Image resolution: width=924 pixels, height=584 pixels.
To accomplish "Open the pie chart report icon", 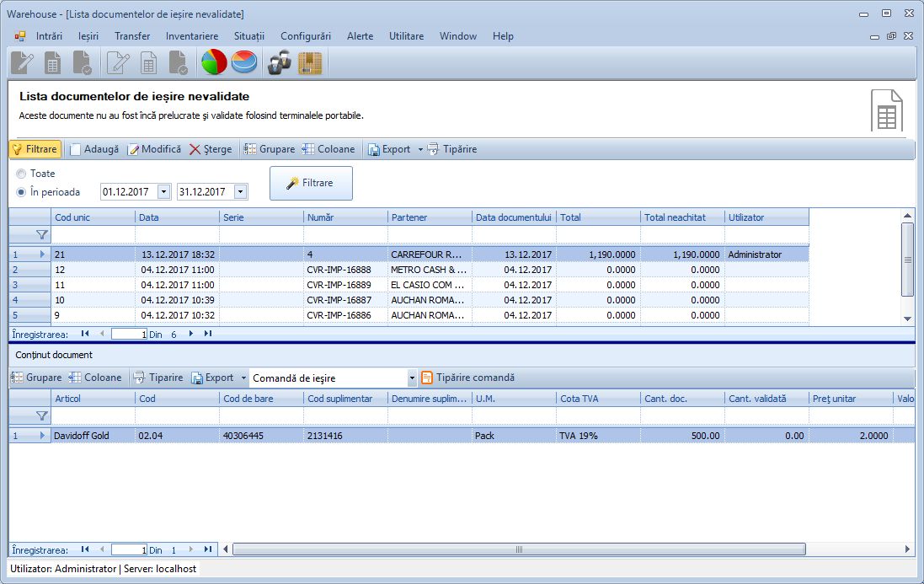I will click(x=212, y=62).
